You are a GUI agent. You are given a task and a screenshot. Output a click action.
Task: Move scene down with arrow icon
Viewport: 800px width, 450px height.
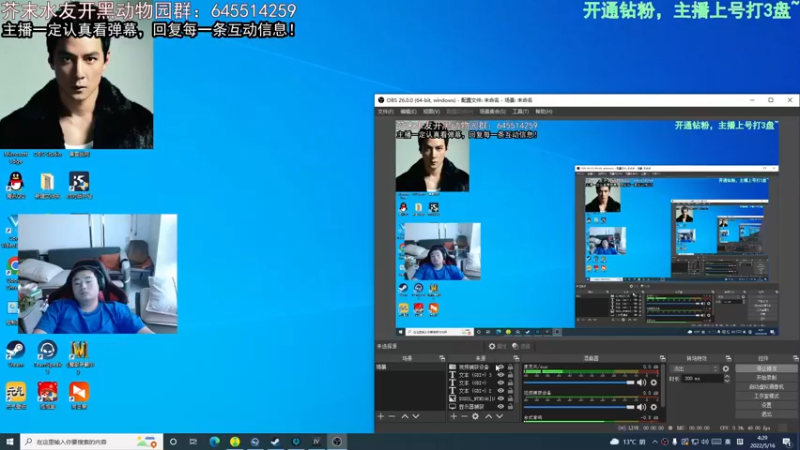[x=416, y=416]
